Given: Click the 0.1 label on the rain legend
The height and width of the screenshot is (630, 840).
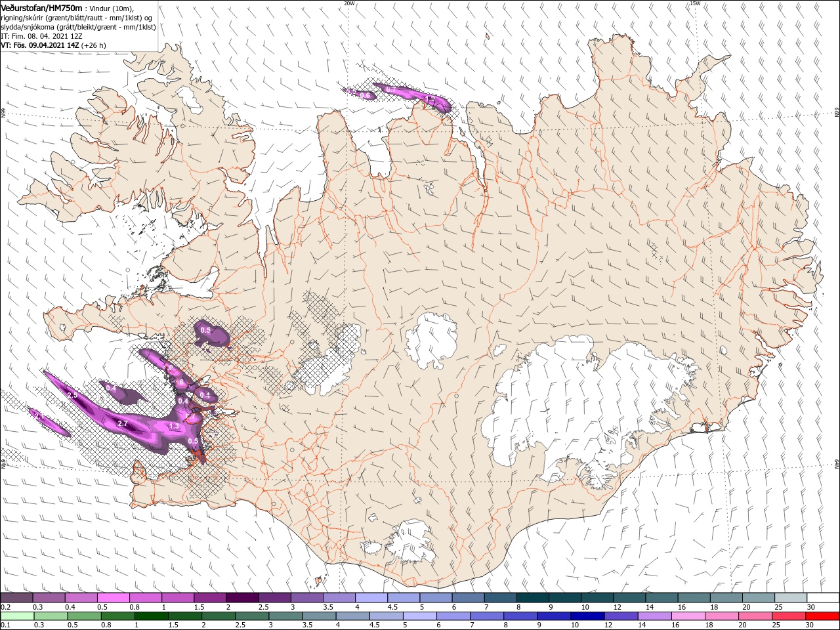Looking at the screenshot, I should point(5,625).
